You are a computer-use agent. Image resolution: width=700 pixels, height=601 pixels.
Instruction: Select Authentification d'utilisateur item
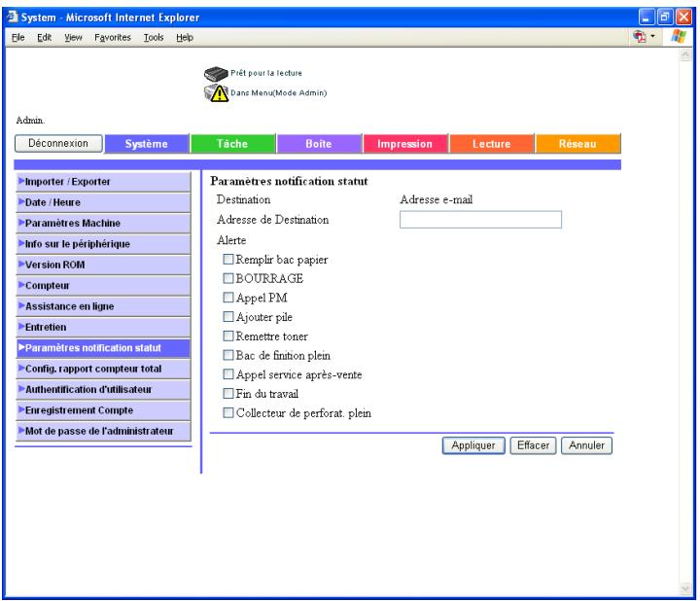click(x=103, y=390)
